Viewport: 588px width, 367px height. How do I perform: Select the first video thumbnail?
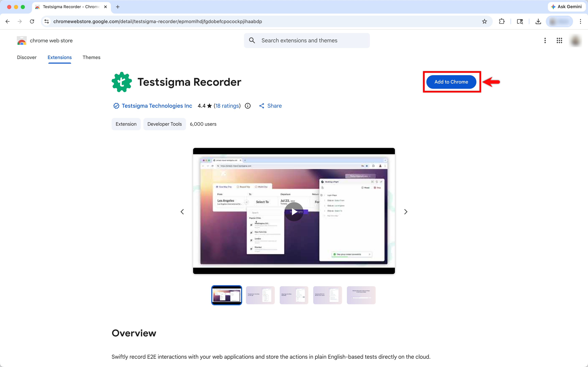[226, 295]
